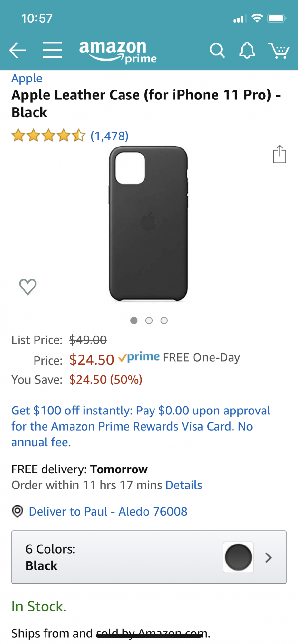298x644 pixels.
Task: Open notifications bell icon
Action: pos(247,51)
